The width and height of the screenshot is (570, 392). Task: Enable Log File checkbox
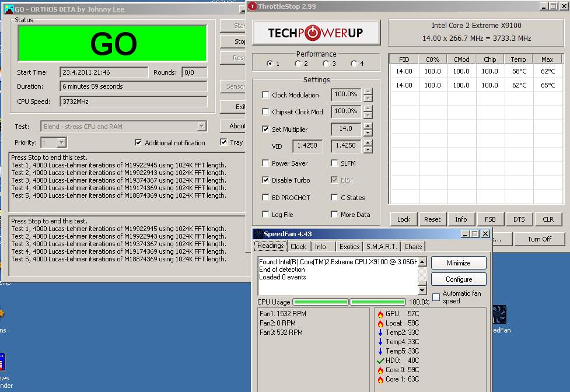[x=265, y=214]
